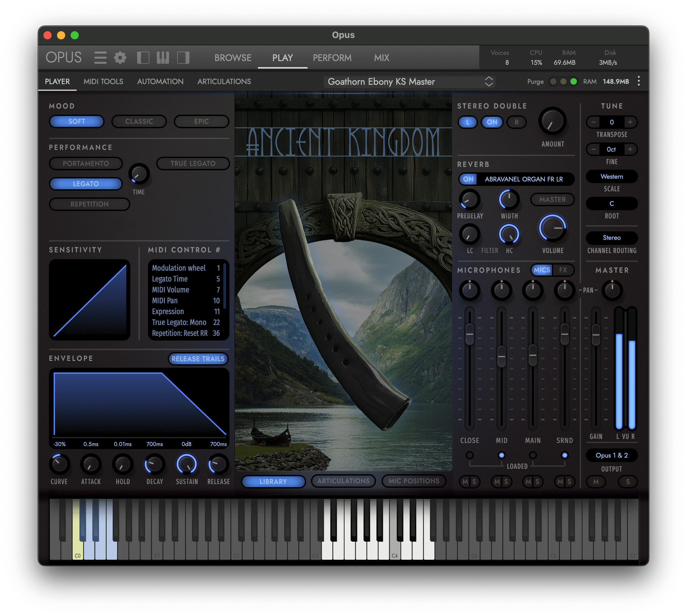Switch to the Browse tab
The height and width of the screenshot is (616, 687).
click(x=233, y=58)
